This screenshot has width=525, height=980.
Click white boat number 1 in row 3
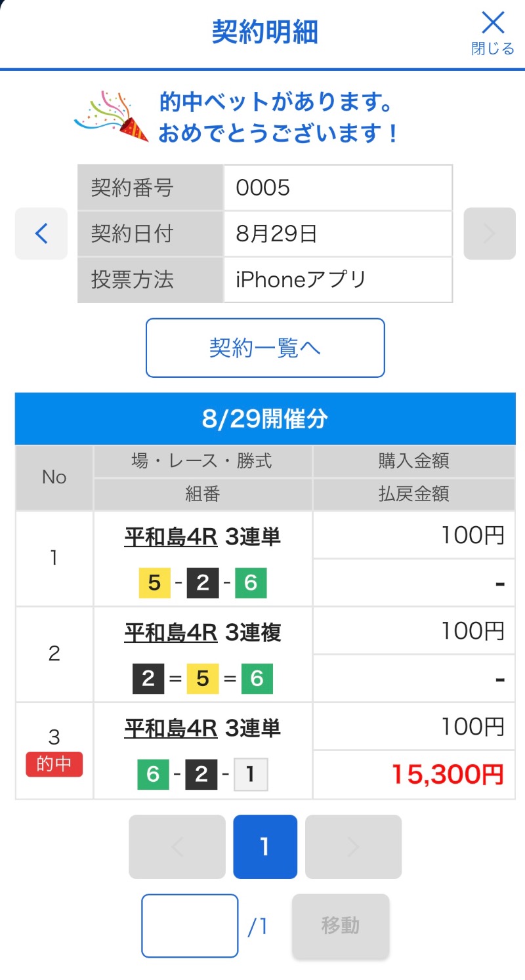click(x=251, y=775)
